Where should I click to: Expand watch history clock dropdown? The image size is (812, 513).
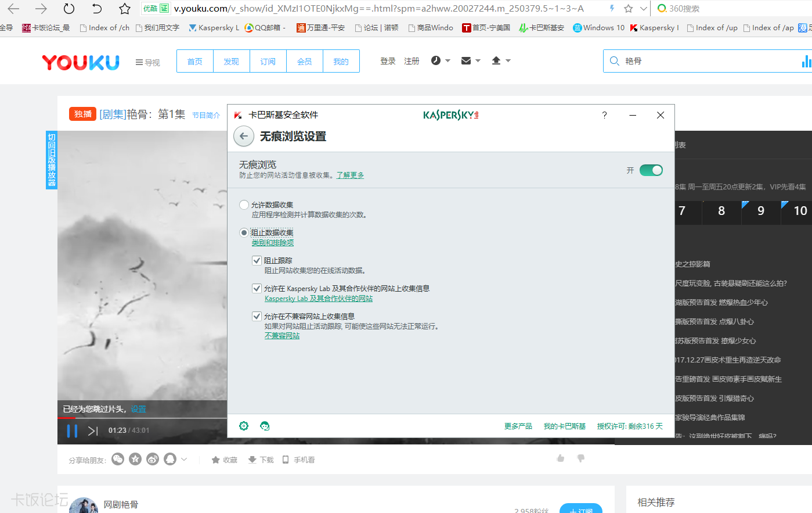click(441, 60)
